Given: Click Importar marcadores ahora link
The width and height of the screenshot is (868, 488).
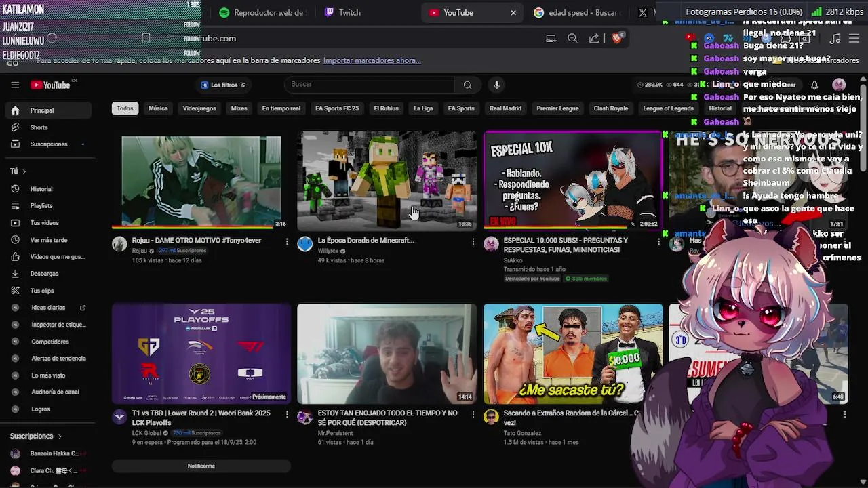Looking at the screenshot, I should [372, 60].
